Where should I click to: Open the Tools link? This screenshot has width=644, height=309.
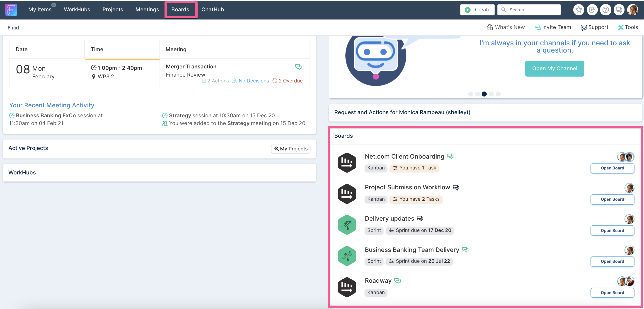[x=628, y=27]
